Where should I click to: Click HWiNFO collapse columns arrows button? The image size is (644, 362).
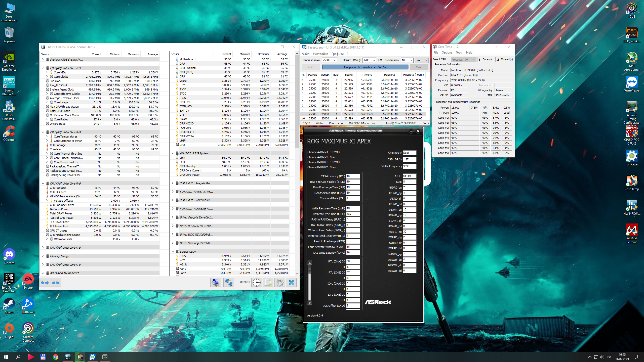(x=56, y=283)
